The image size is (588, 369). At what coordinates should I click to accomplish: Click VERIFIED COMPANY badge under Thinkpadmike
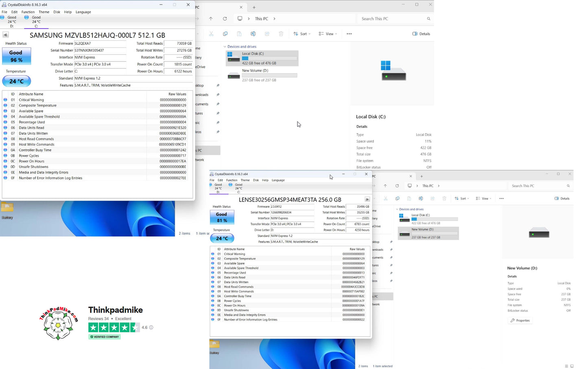pyautogui.click(x=105, y=336)
